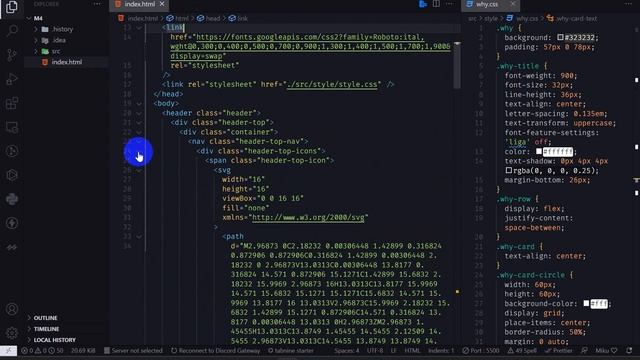Open the rgba(0, 0, 0, 0.25) color swatch
The image size is (640, 360).
pyautogui.click(x=509, y=170)
